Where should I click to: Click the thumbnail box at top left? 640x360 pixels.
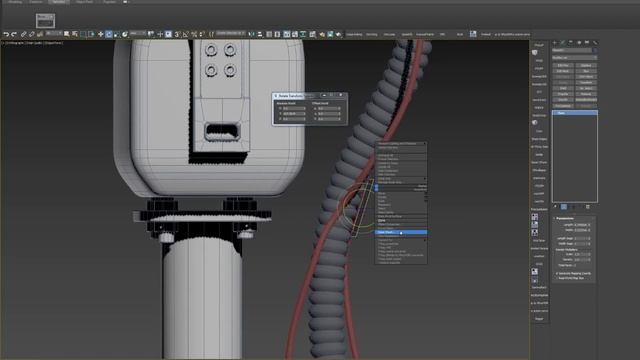coord(45,20)
